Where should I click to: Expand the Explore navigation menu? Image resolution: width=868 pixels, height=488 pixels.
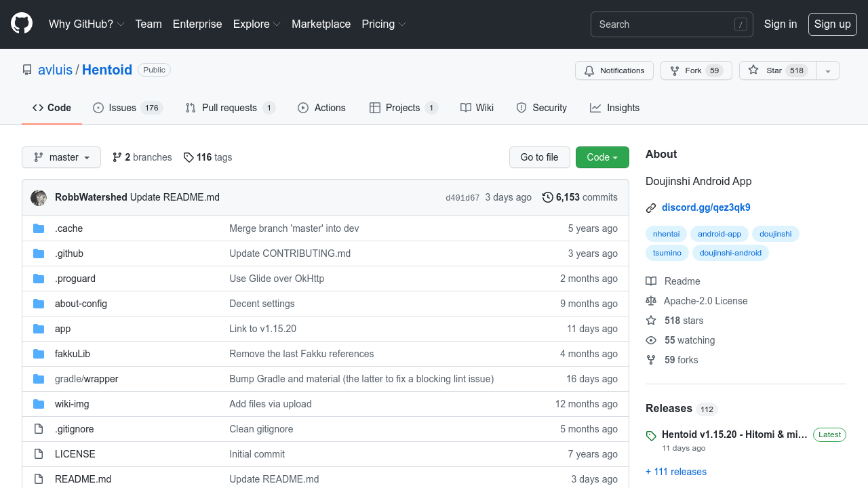coord(257,24)
